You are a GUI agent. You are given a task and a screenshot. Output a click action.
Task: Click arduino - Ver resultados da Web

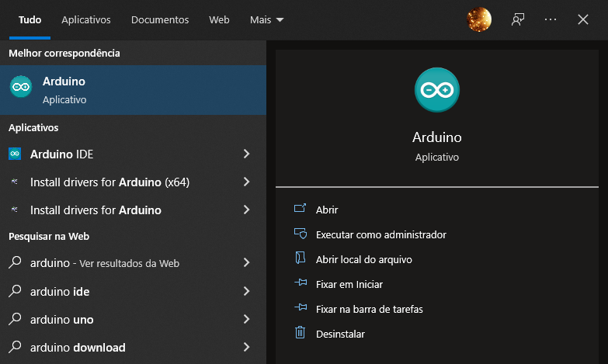click(133, 262)
